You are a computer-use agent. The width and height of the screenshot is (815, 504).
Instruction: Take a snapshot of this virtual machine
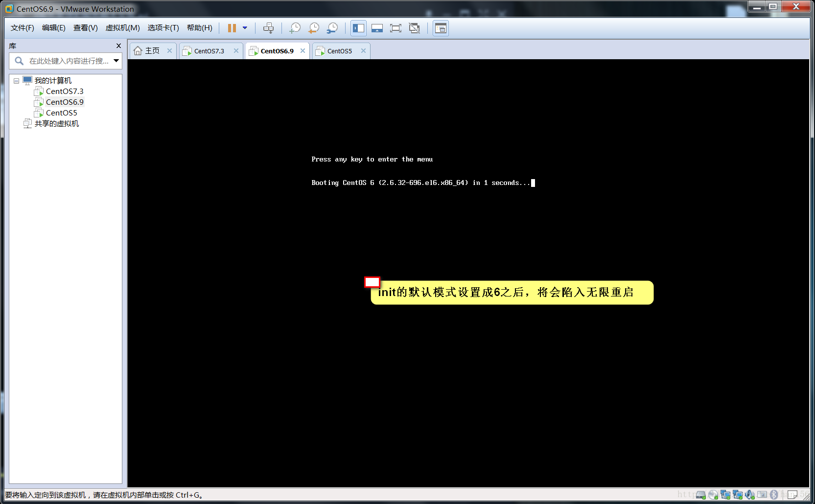point(295,28)
